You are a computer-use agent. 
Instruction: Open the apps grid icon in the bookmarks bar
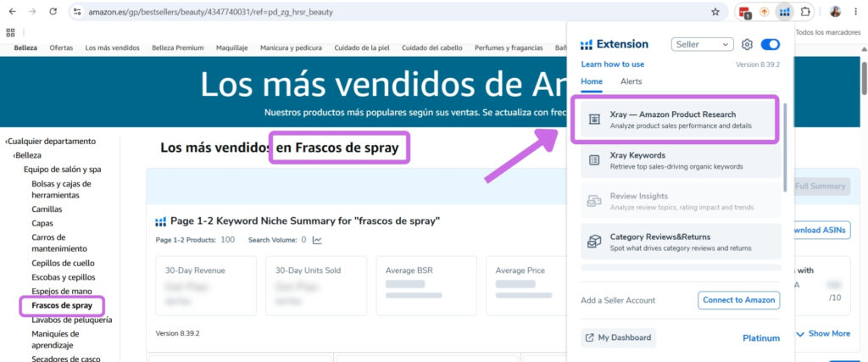[10, 33]
